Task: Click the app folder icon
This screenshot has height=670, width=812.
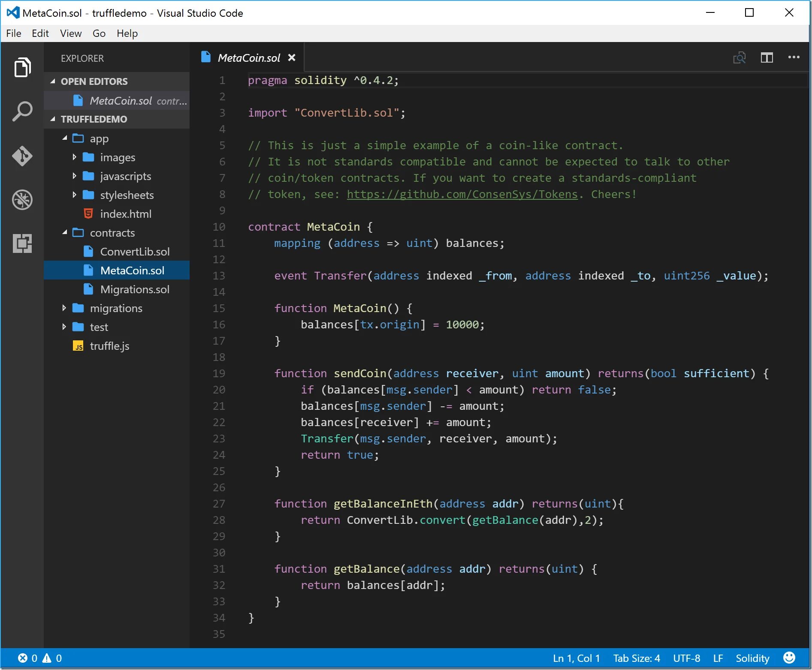Action: click(78, 138)
